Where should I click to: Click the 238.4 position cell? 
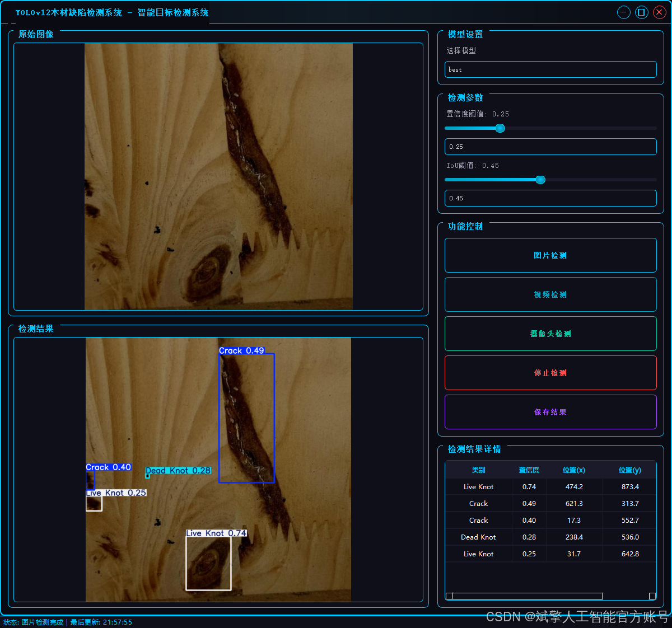pyautogui.click(x=574, y=537)
